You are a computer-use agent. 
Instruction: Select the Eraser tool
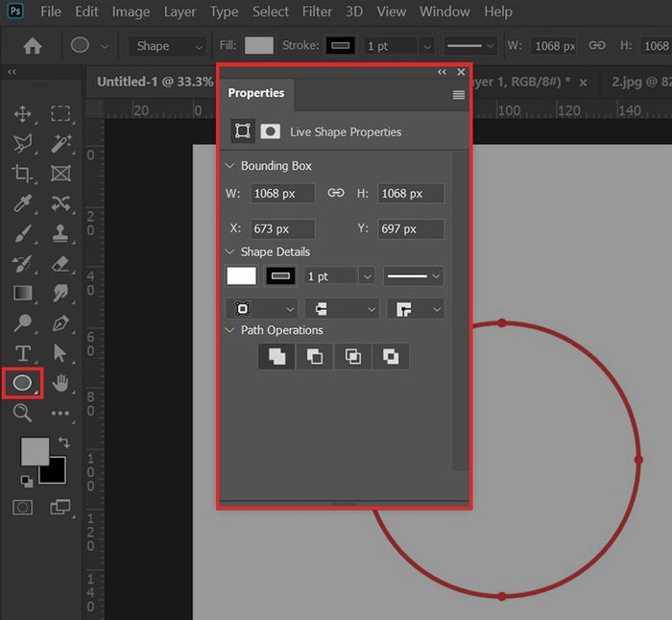coord(60,264)
